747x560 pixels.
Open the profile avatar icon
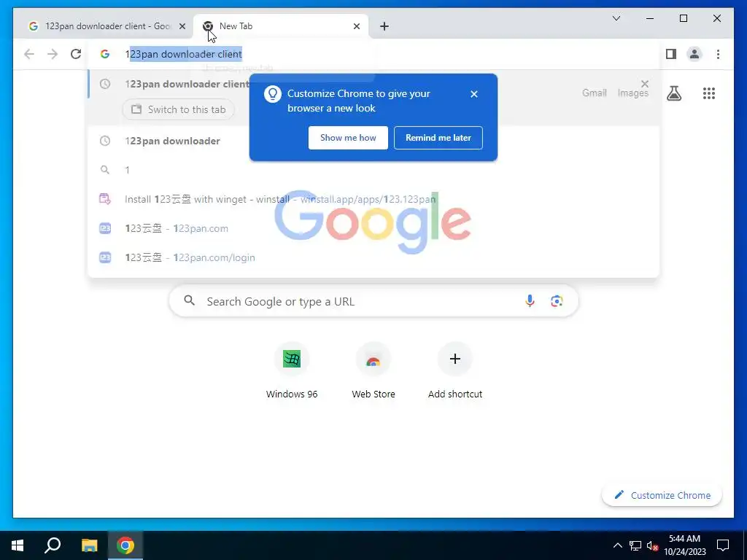click(694, 54)
